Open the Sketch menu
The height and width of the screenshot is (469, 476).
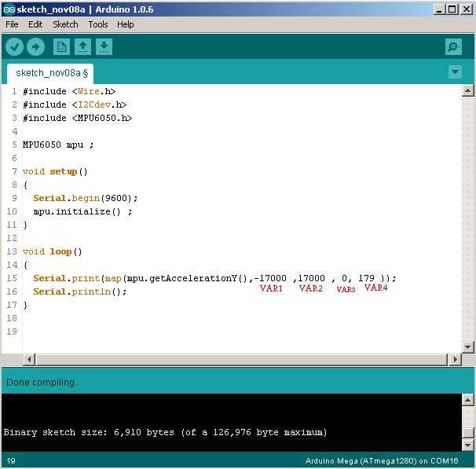pyautogui.click(x=65, y=24)
